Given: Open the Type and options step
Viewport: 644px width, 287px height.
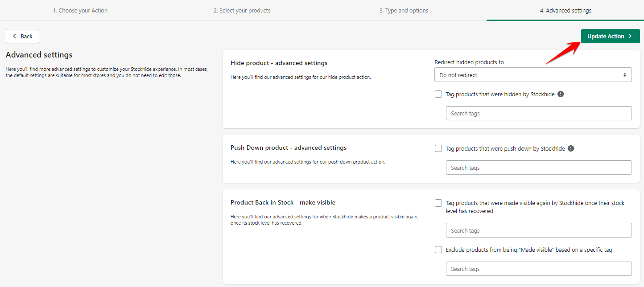Looking at the screenshot, I should click(404, 10).
